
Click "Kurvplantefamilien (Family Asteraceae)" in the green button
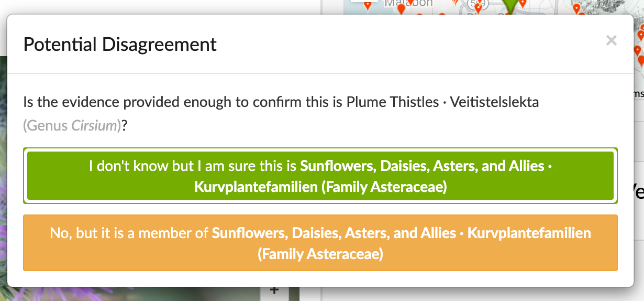(x=320, y=187)
